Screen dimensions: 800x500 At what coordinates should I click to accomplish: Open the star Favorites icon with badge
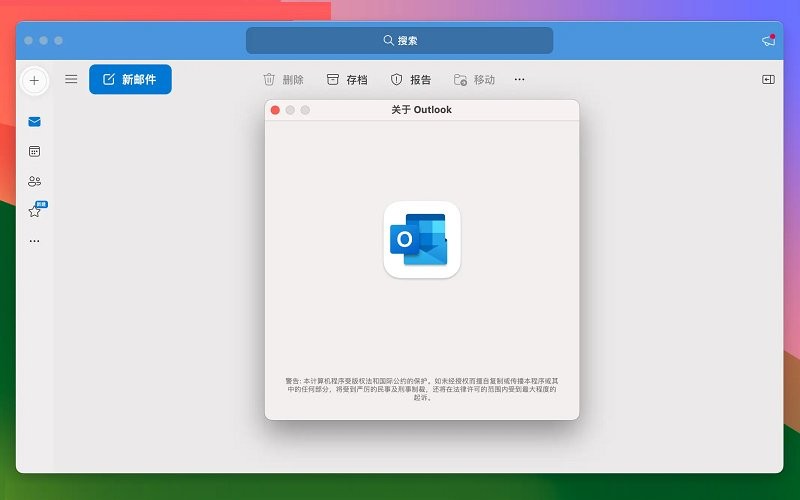coord(35,211)
